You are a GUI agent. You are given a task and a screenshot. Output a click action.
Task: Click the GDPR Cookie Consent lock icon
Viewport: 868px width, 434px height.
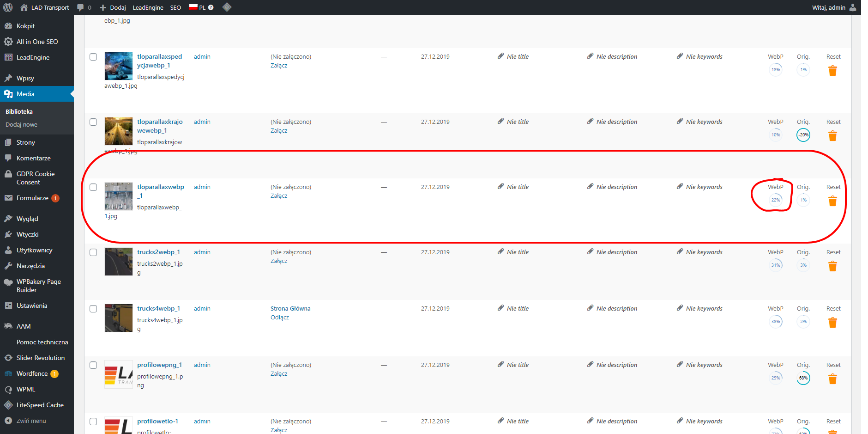[x=8, y=174]
